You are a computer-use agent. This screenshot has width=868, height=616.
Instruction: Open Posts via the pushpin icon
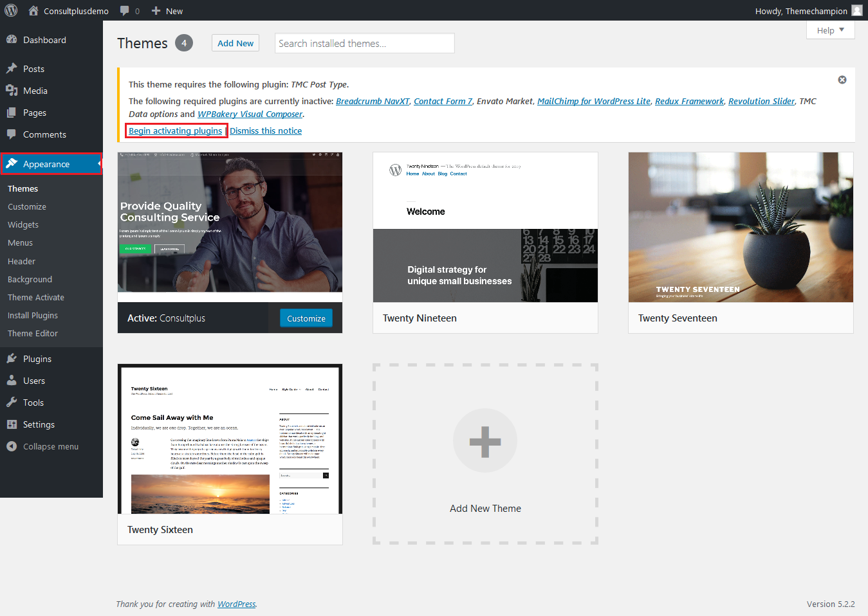pyautogui.click(x=12, y=69)
